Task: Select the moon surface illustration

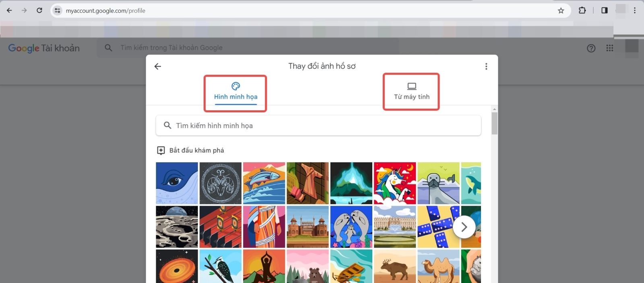Action: [x=177, y=227]
